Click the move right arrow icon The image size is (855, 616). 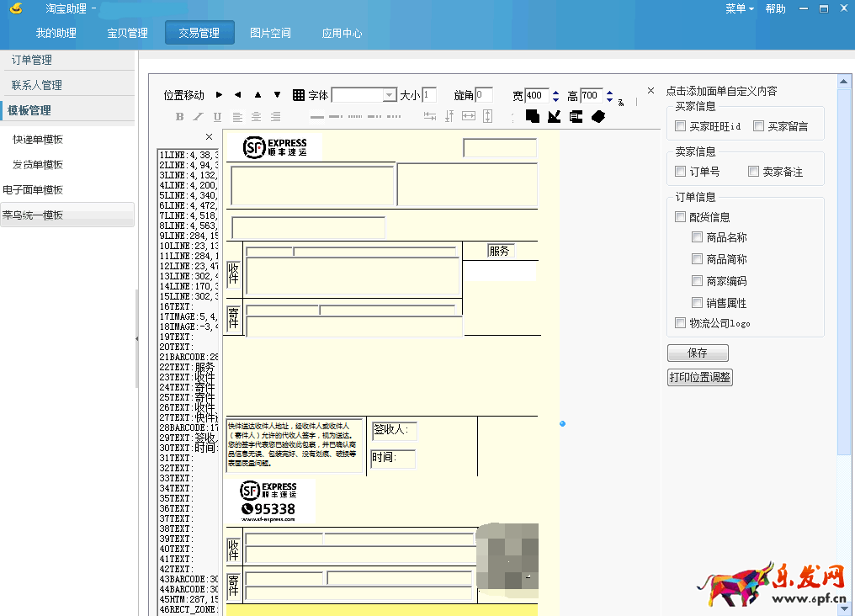[x=220, y=95]
